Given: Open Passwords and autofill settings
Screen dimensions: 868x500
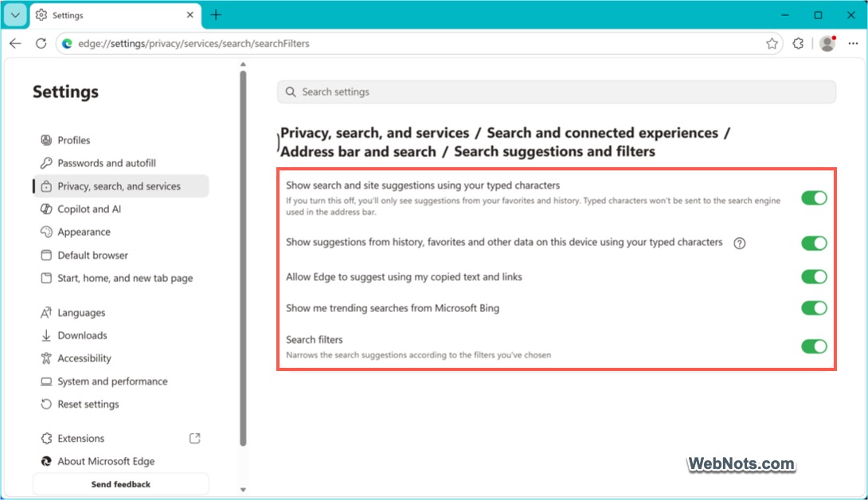Looking at the screenshot, I should tap(121, 162).
